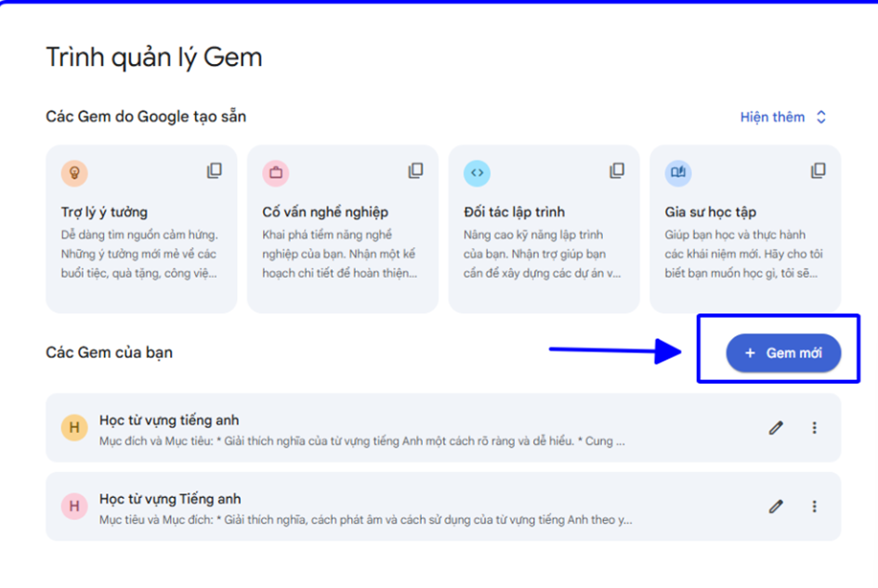
Task: Copy the Trợ lý ý tưởng Gem
Action: (x=215, y=171)
